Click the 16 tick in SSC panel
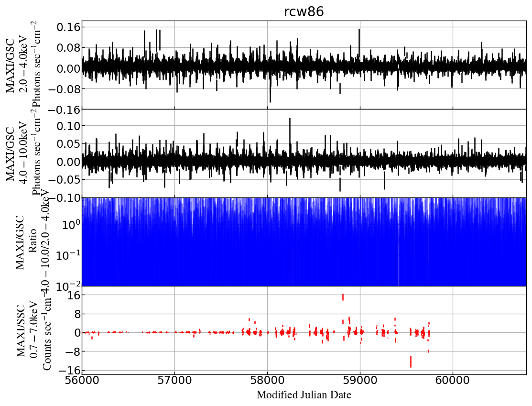The height and width of the screenshot is (406, 532). [x=74, y=295]
